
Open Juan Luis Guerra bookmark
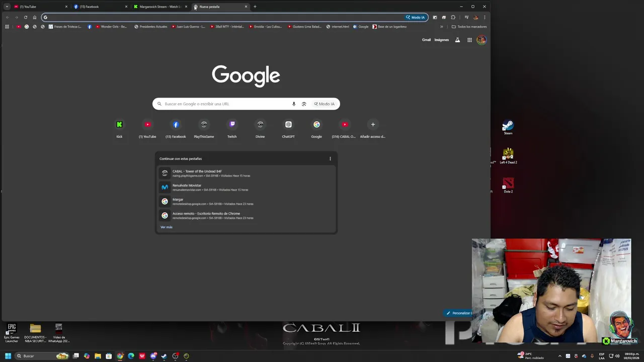click(188, 27)
